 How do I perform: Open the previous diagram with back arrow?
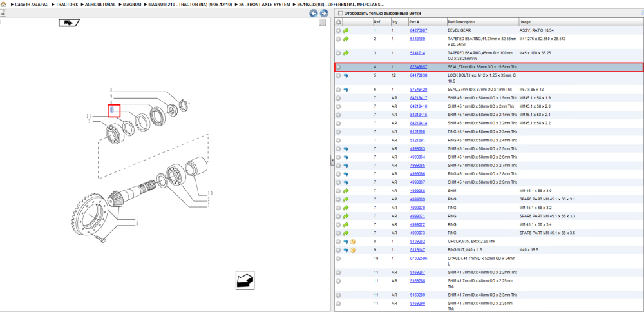pos(314,14)
